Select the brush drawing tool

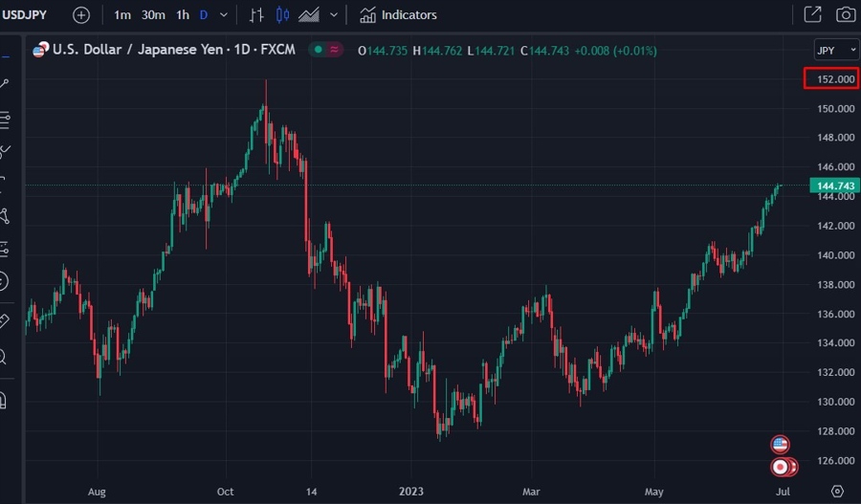pos(5,151)
